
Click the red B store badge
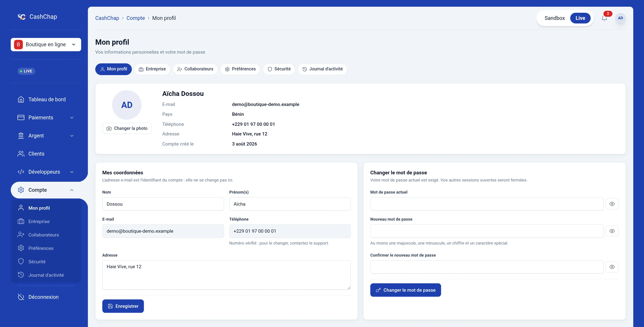(18, 44)
